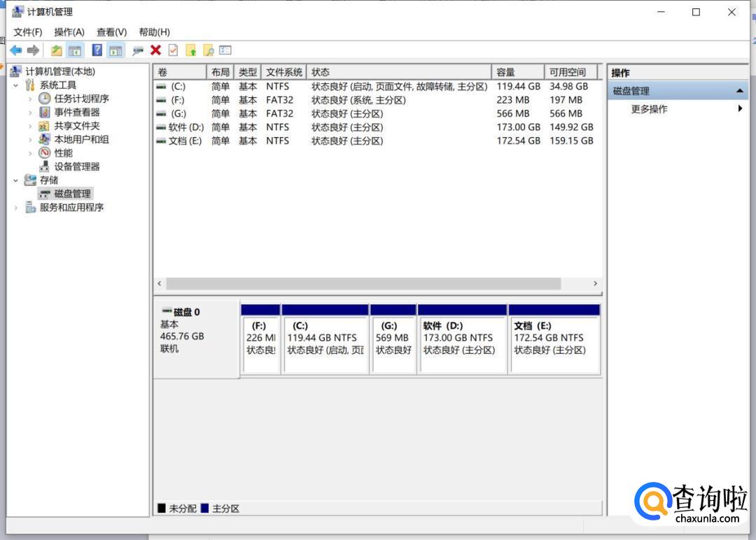
Task: Collapse the 系统工具 tree node
Action: pos(15,85)
